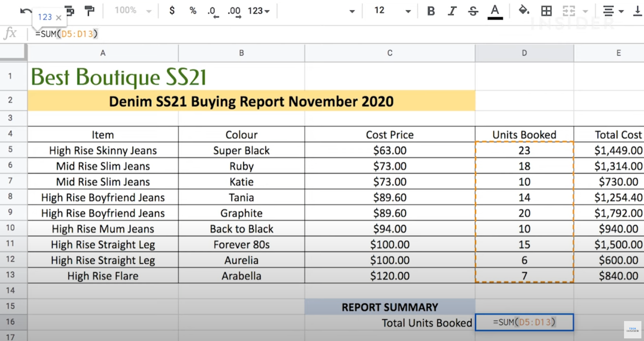
Task: Expand the merge cells options arrow
Action: coord(585,11)
